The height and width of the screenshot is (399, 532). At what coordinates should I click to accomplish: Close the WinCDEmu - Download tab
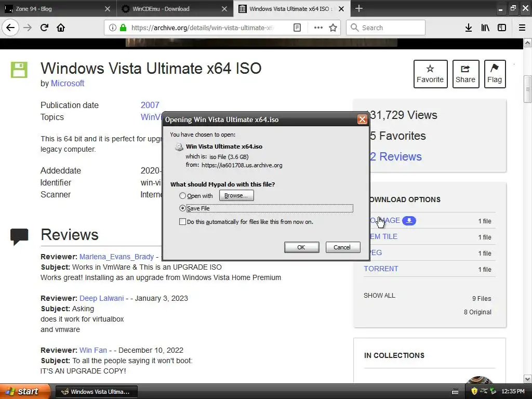point(224,9)
